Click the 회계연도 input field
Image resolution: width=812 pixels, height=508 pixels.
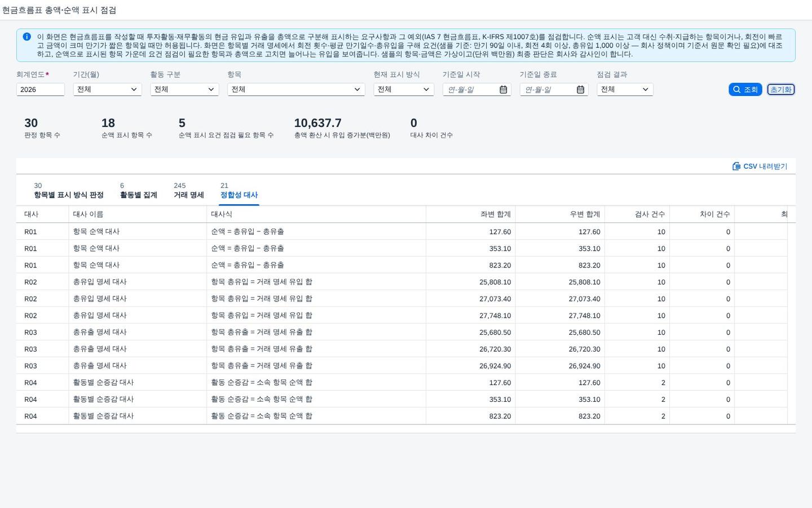click(41, 90)
